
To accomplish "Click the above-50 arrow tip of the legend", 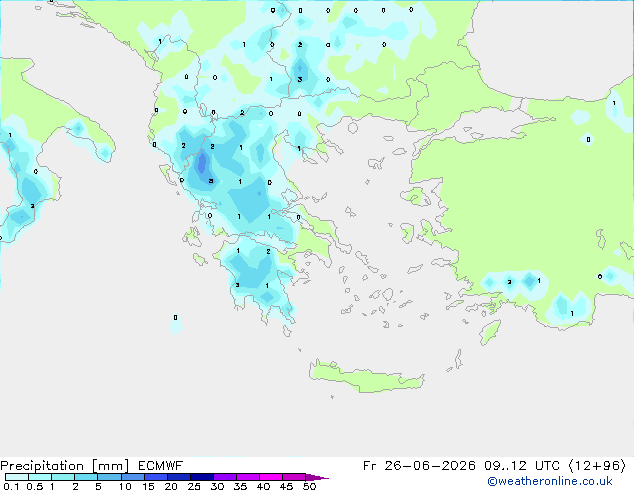I will click(317, 477).
